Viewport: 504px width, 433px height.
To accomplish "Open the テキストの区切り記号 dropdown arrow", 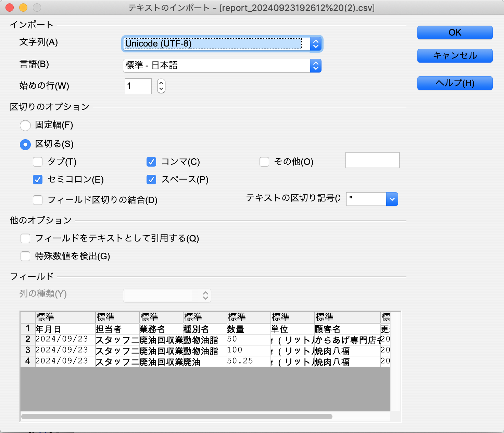I will click(392, 199).
